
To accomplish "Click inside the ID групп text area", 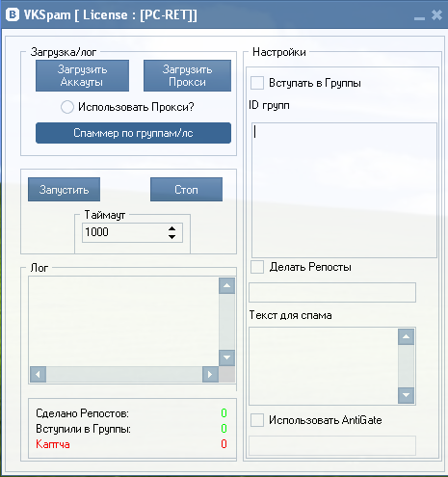I will pos(344,190).
